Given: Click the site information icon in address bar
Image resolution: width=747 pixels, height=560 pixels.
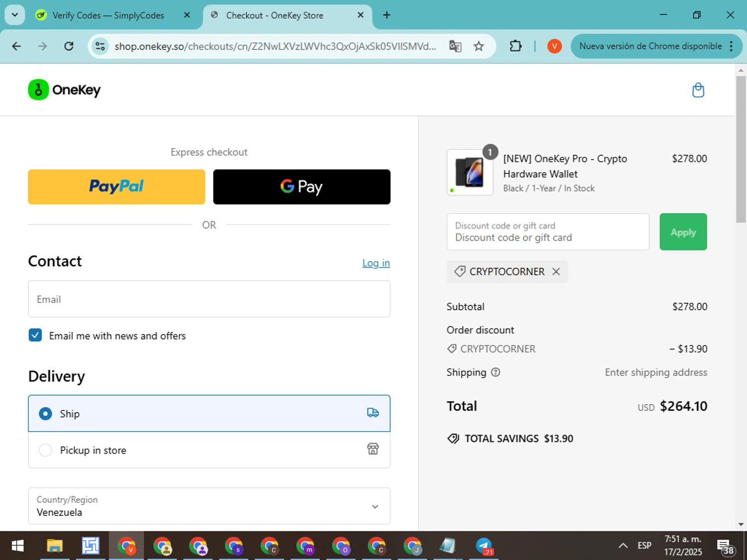Looking at the screenshot, I should 100,46.
